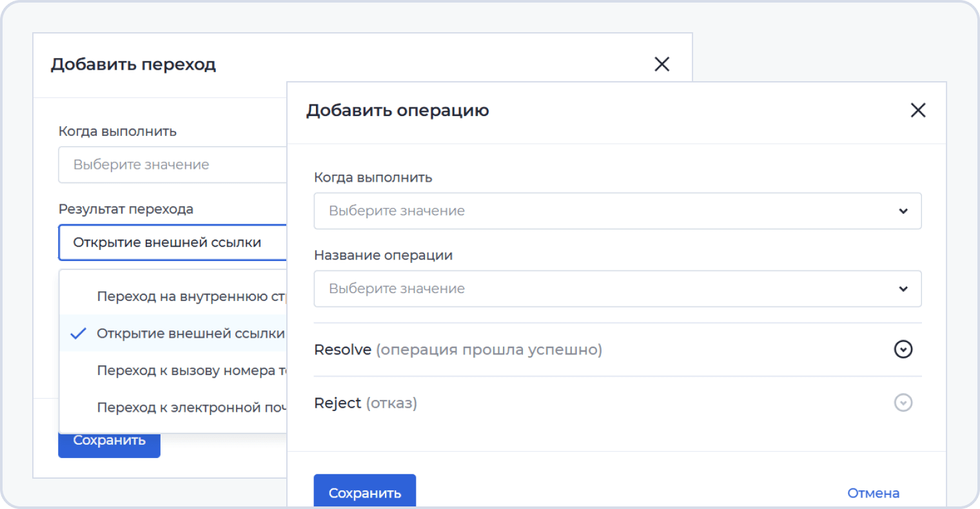The image size is (980, 509).
Task: Click the Resolve row label
Action: tap(342, 350)
